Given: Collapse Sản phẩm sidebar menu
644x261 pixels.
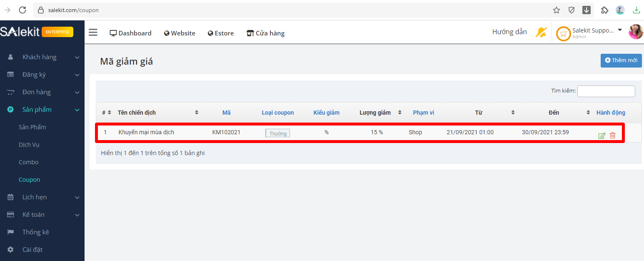Looking at the screenshot, I should [42, 110].
